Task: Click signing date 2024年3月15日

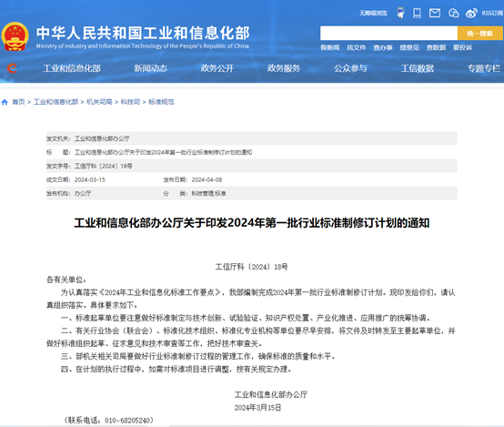Action: [x=257, y=408]
